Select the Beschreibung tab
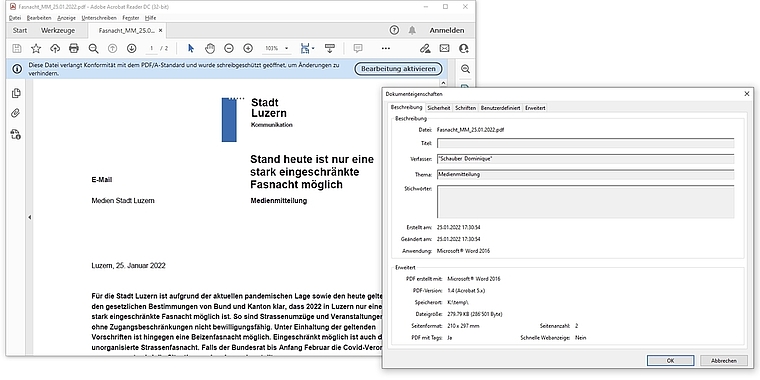This screenshot has width=760, height=380. (407, 108)
